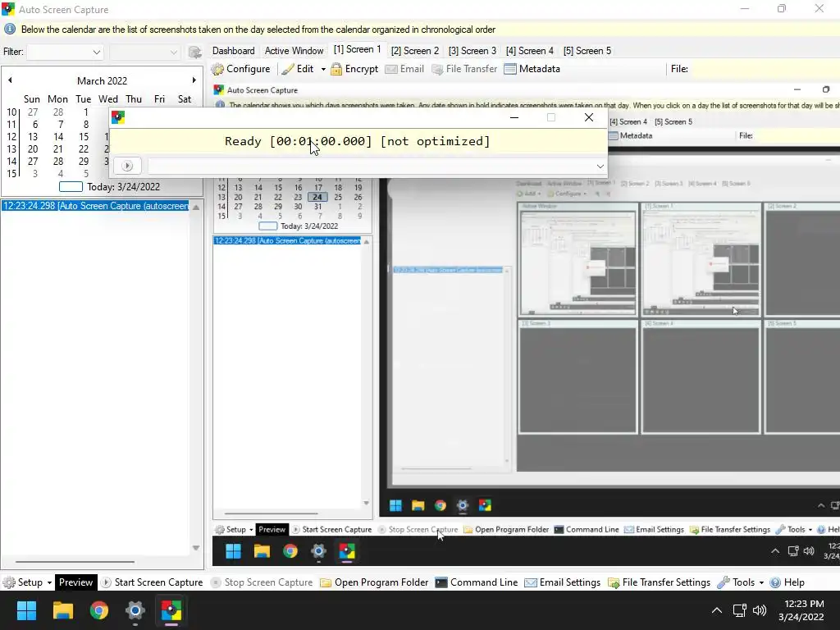Click the info icon in the yellow help bar
Screen dimensions: 840x630
10,29
